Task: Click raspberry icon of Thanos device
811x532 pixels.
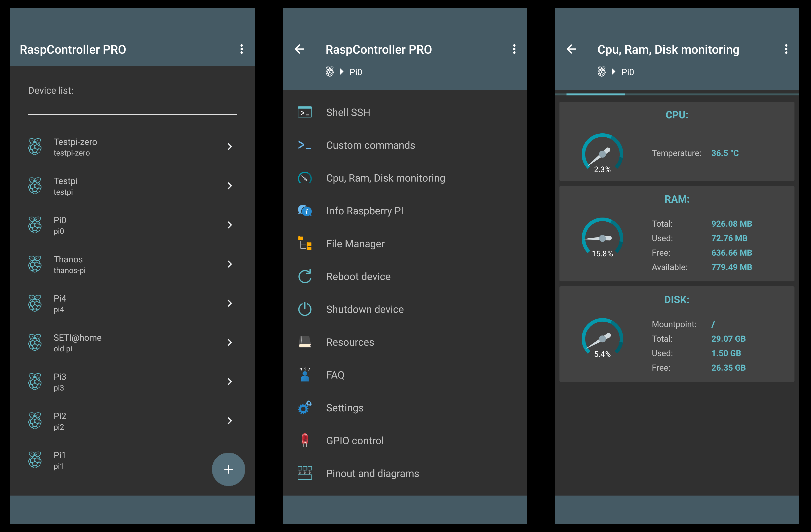Action: 35,264
